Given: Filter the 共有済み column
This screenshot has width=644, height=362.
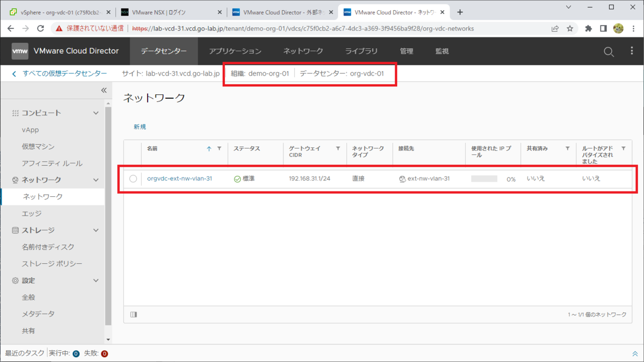Looking at the screenshot, I should pos(567,149).
